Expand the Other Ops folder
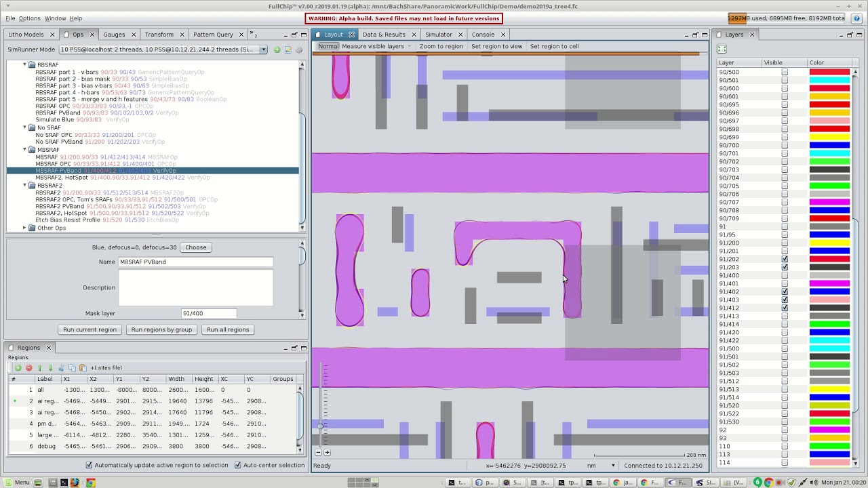 click(x=24, y=228)
